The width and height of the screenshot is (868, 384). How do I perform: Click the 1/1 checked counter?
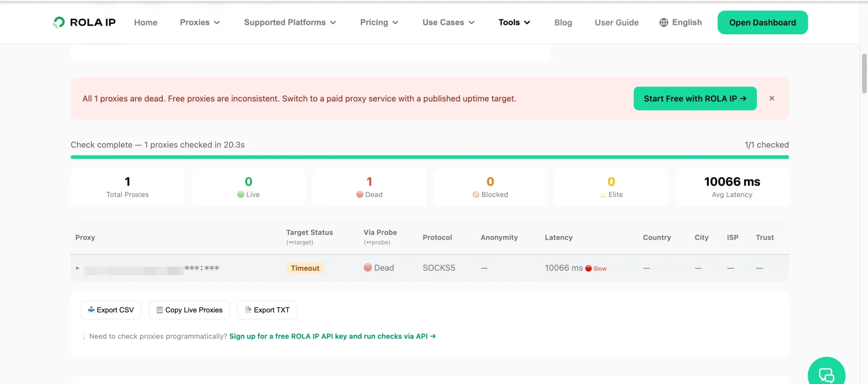[766, 145]
